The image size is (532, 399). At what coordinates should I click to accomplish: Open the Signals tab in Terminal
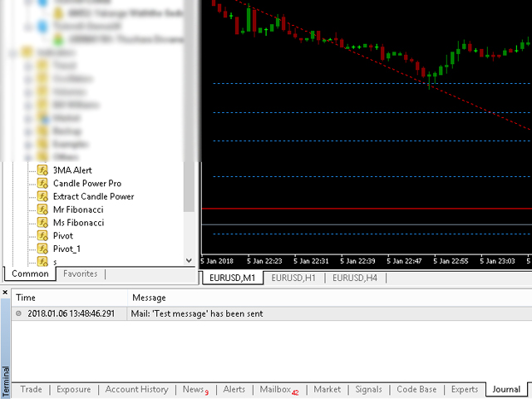click(x=368, y=389)
